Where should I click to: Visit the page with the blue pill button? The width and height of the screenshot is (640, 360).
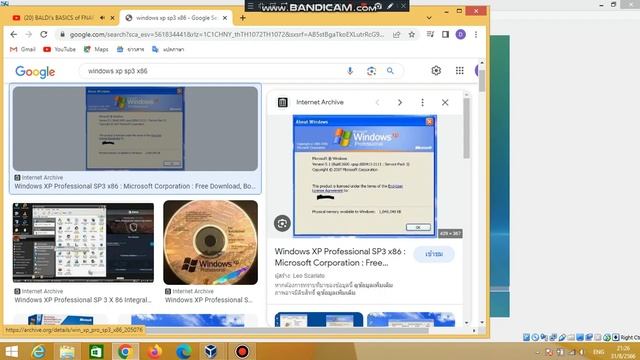point(434,254)
